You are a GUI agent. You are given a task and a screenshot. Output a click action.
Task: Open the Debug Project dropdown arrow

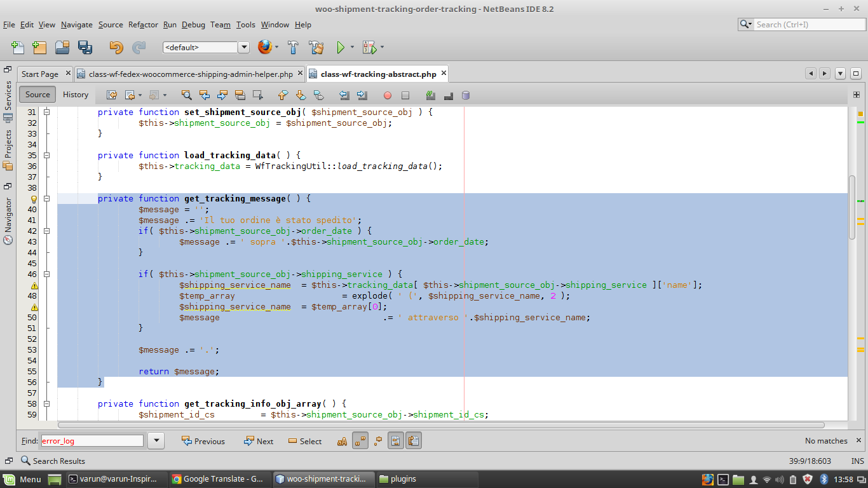pos(382,48)
